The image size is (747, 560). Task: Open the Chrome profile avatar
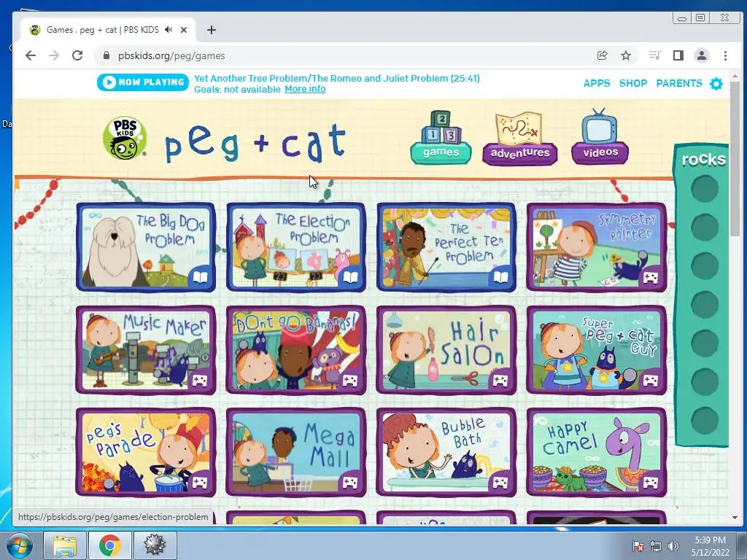(702, 55)
